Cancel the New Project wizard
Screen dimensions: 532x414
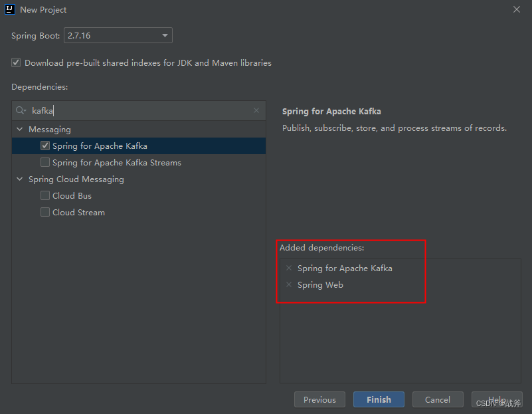[438, 399]
